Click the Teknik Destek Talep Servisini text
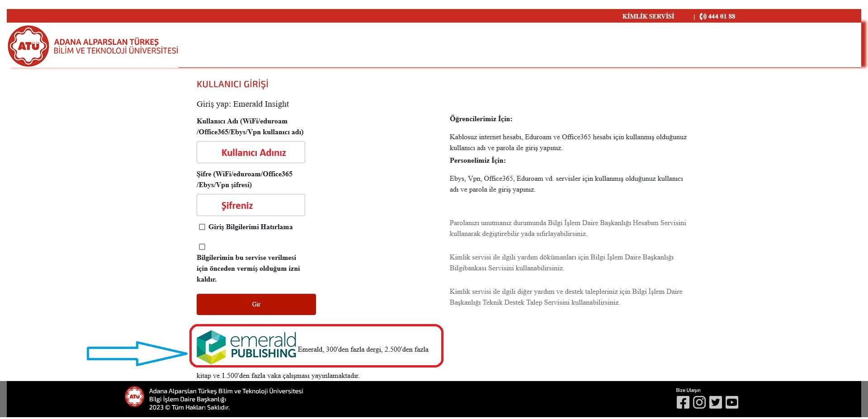868x419 pixels. (x=566, y=297)
